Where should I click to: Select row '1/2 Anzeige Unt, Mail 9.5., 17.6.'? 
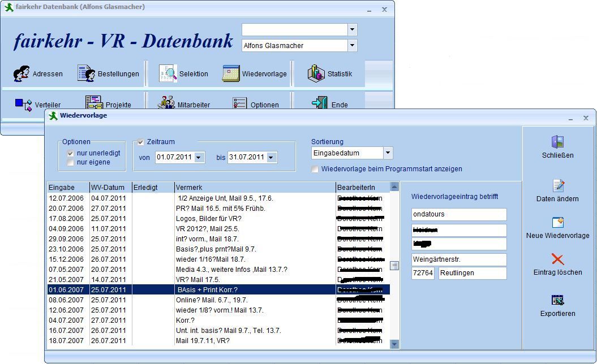[218, 198]
